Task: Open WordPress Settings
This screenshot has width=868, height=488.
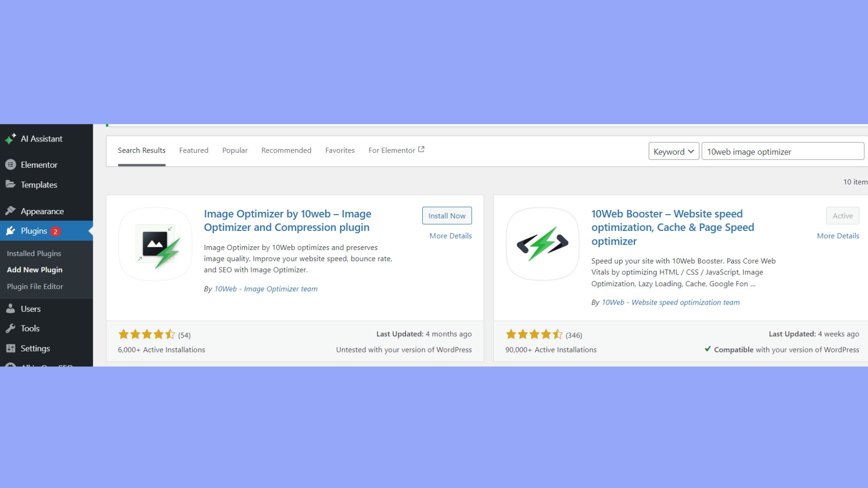Action: tap(35, 348)
